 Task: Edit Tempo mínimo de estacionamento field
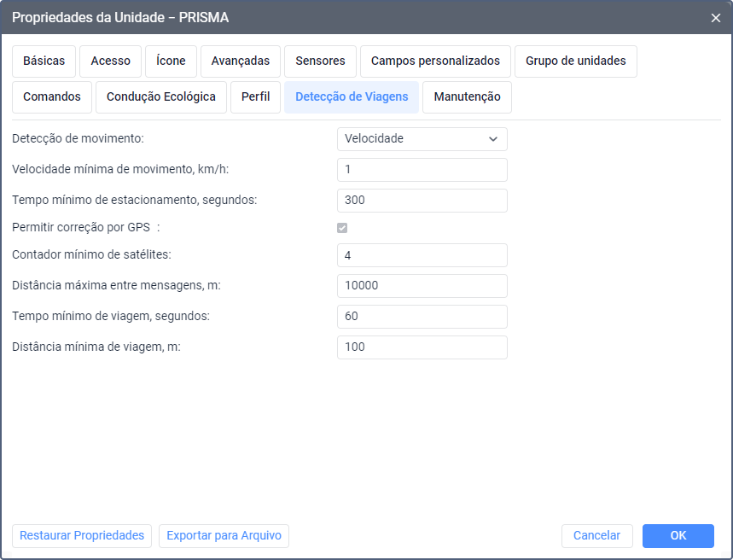422,201
